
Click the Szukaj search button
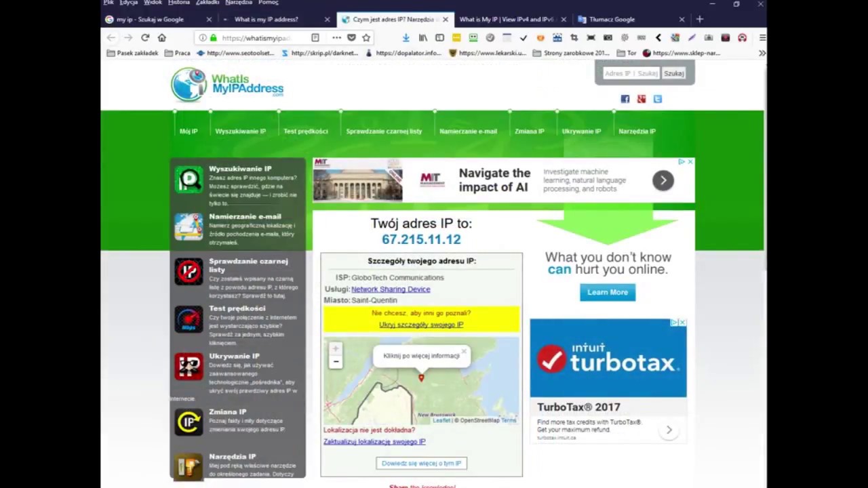674,73
